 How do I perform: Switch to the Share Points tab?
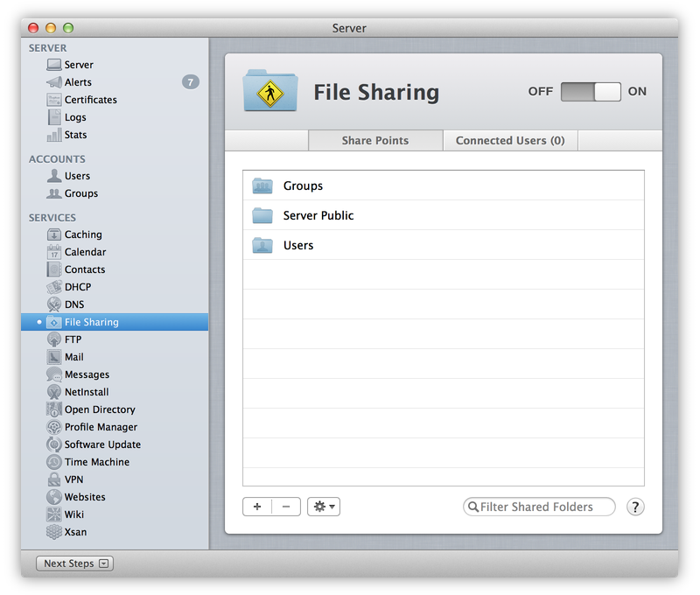click(x=375, y=141)
